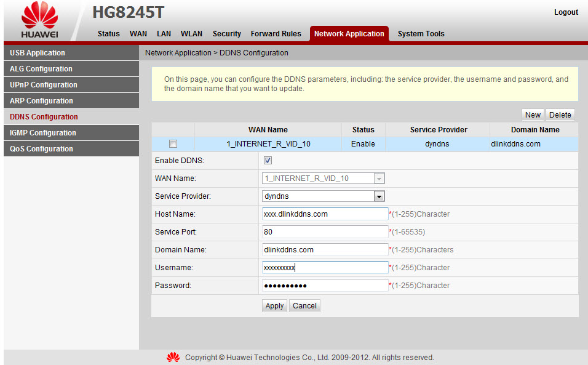Click the Status column header
This screenshot has width=588, height=365.
coord(363,130)
